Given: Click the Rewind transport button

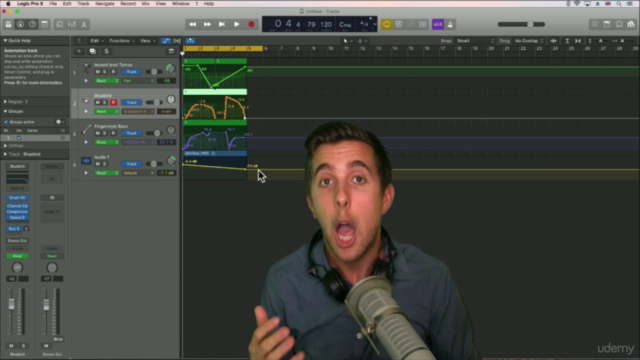Looking at the screenshot, I should coord(192,24).
